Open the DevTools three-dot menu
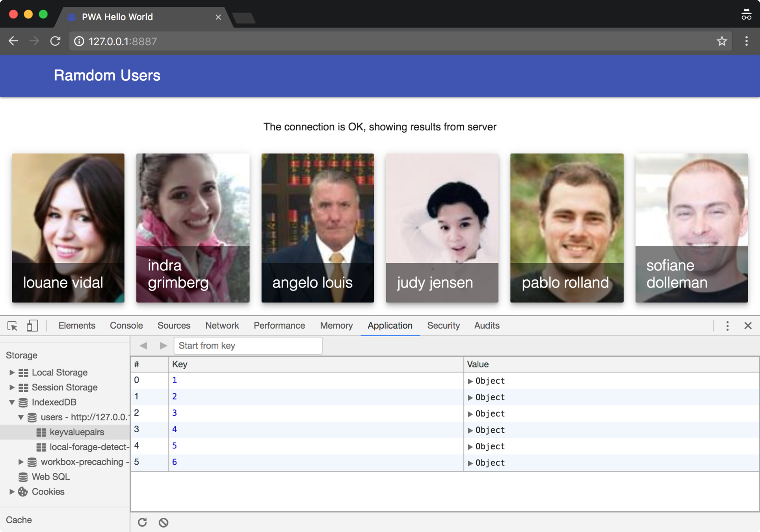Image resolution: width=760 pixels, height=532 pixels. pos(727,326)
